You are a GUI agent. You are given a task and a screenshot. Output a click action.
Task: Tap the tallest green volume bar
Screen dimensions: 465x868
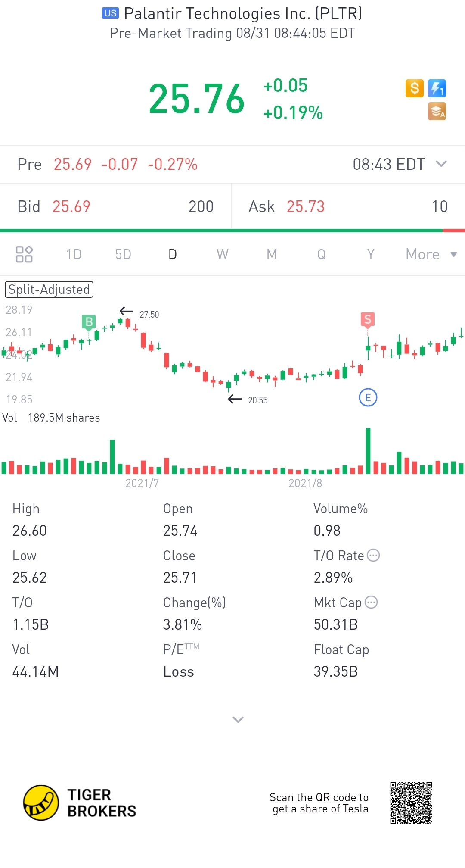[368, 451]
